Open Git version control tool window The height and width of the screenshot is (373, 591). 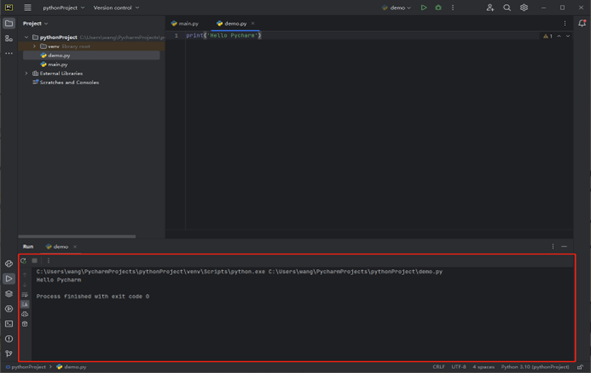tap(9, 353)
